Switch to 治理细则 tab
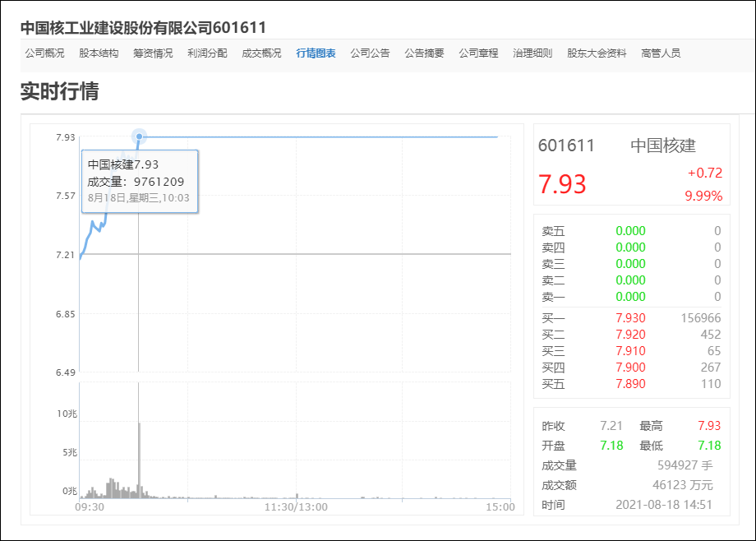The height and width of the screenshot is (541, 756). 532,53
